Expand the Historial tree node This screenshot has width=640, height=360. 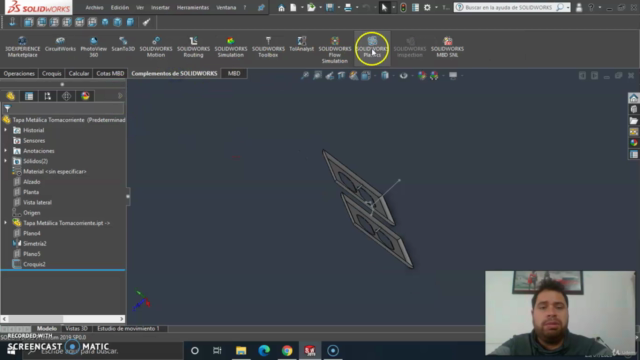click(6, 130)
